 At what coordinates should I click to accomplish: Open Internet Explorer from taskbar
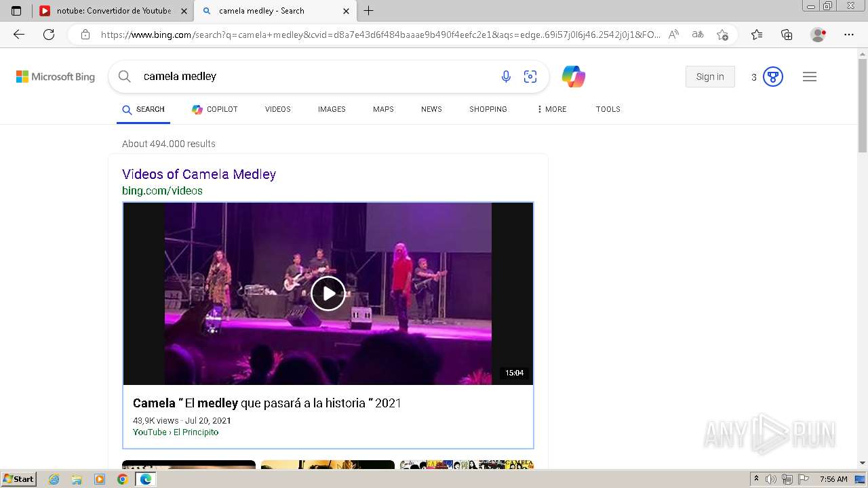pos(54,479)
